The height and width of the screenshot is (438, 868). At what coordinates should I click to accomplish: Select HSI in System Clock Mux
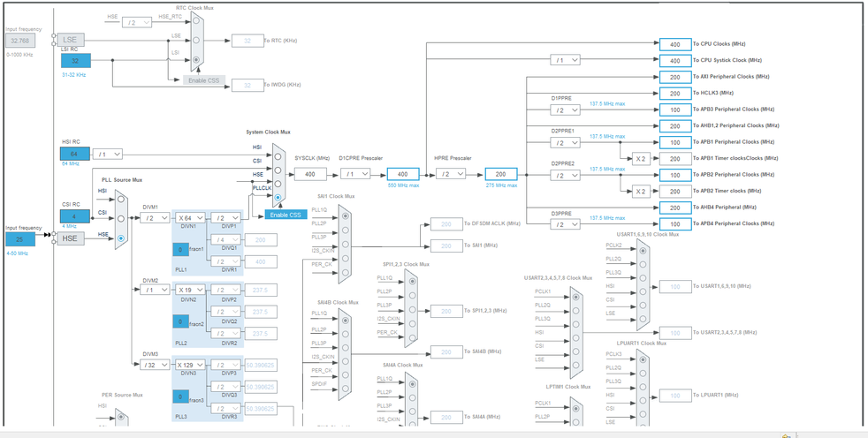[x=278, y=157]
